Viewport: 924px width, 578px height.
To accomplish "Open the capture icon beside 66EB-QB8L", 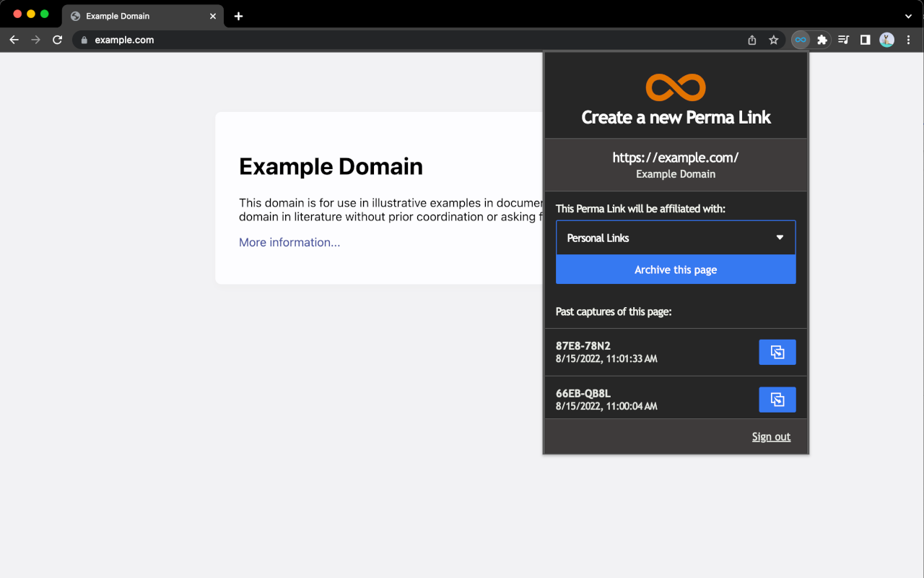I will pyautogui.click(x=777, y=399).
